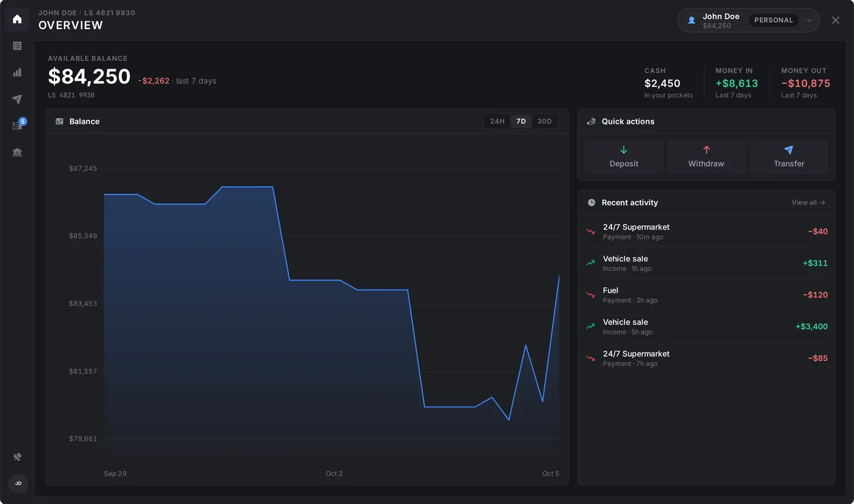
Task: Click the JD avatar in sidebar
Action: tap(18, 483)
